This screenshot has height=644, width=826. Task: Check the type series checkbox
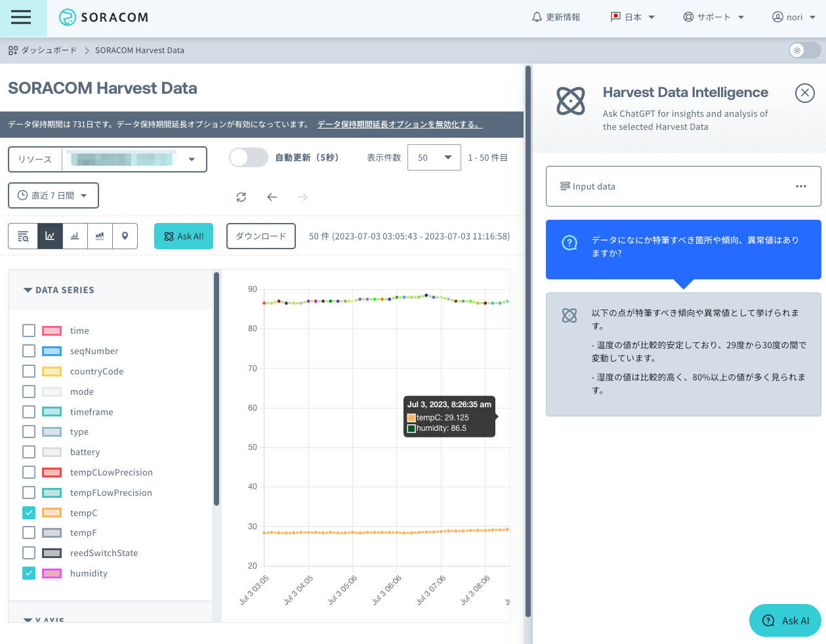point(29,432)
